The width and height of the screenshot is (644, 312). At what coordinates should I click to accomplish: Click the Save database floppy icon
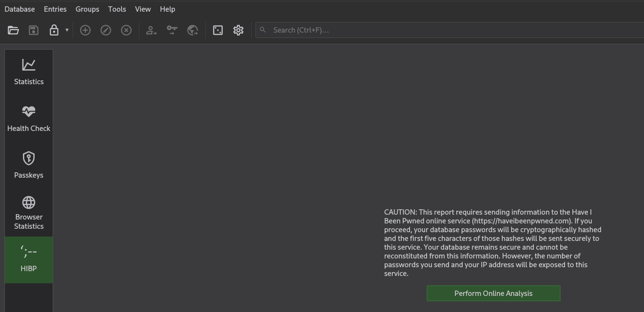pos(34,30)
